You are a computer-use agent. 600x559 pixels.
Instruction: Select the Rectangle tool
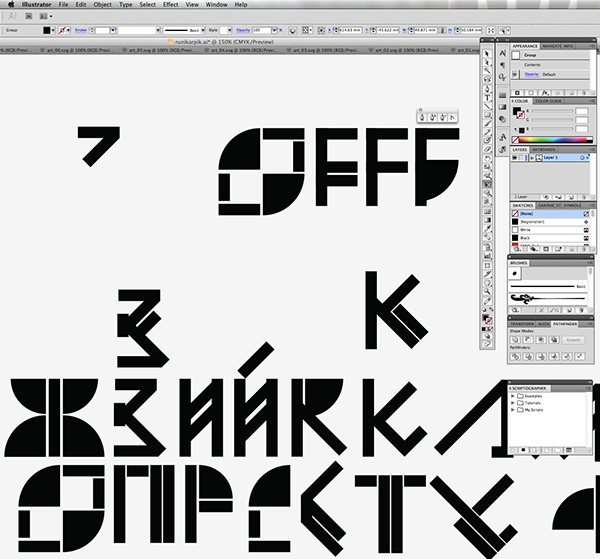(487, 115)
